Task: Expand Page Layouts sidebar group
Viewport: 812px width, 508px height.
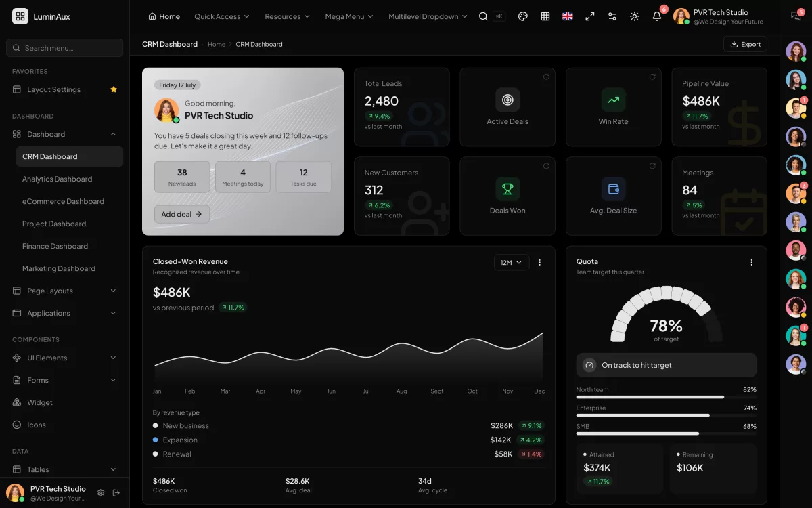Action: point(65,291)
